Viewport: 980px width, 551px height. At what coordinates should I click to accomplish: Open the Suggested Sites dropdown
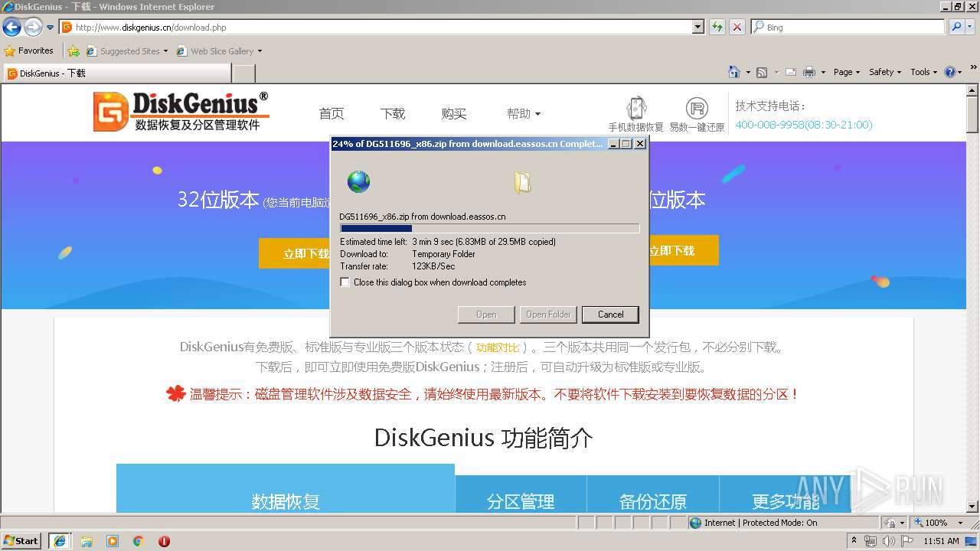click(127, 51)
